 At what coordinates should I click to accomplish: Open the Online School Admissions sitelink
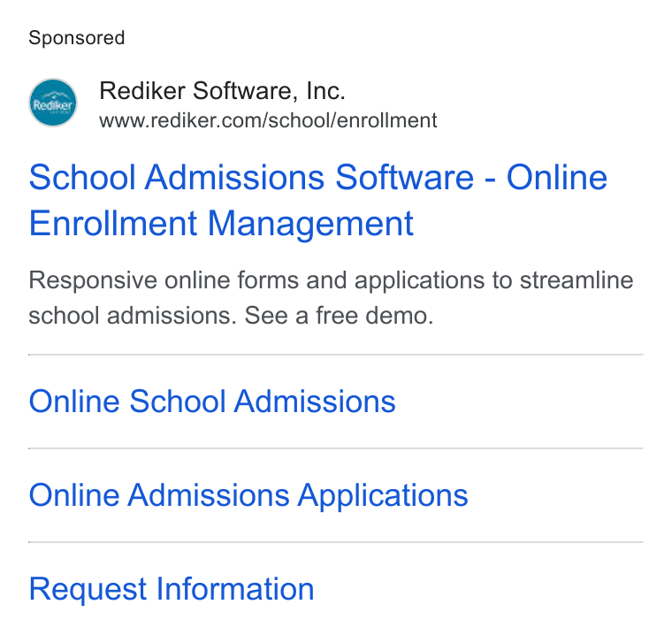(212, 402)
